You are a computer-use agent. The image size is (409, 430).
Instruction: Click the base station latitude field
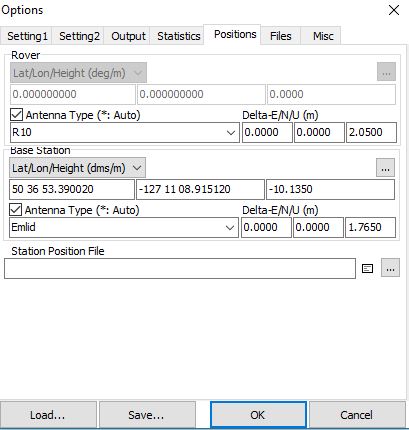[x=72, y=189]
